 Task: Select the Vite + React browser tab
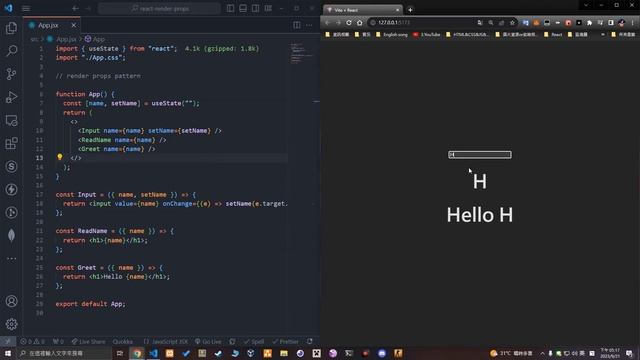pos(362,10)
